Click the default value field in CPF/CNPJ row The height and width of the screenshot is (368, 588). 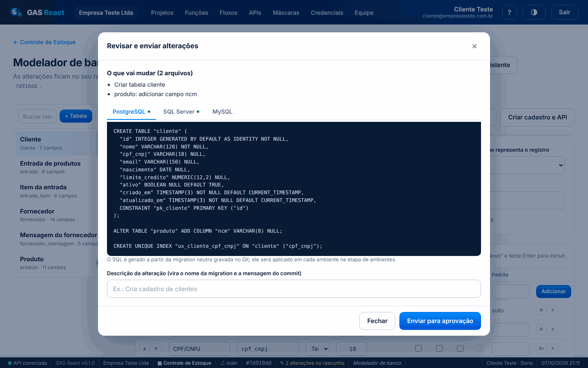511,349
